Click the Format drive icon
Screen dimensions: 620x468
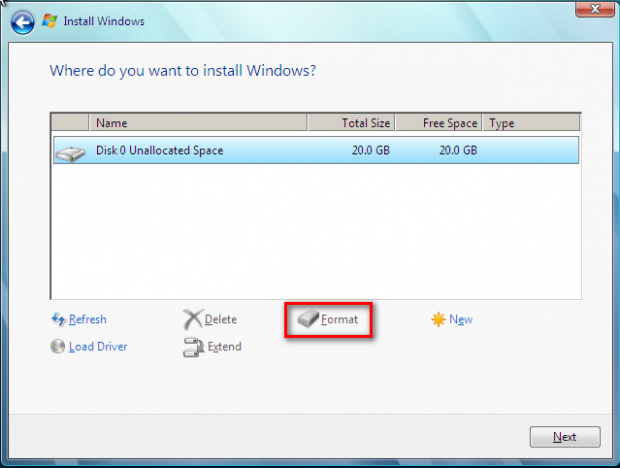[308, 319]
